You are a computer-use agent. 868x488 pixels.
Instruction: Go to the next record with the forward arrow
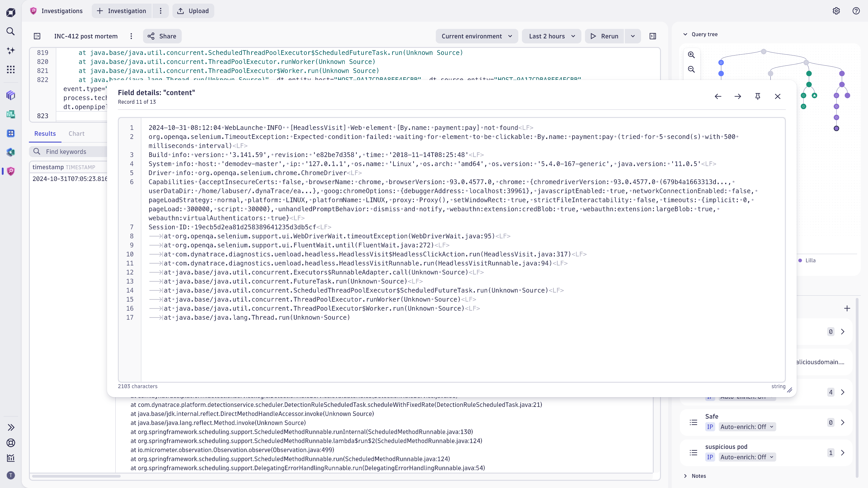[x=738, y=96]
